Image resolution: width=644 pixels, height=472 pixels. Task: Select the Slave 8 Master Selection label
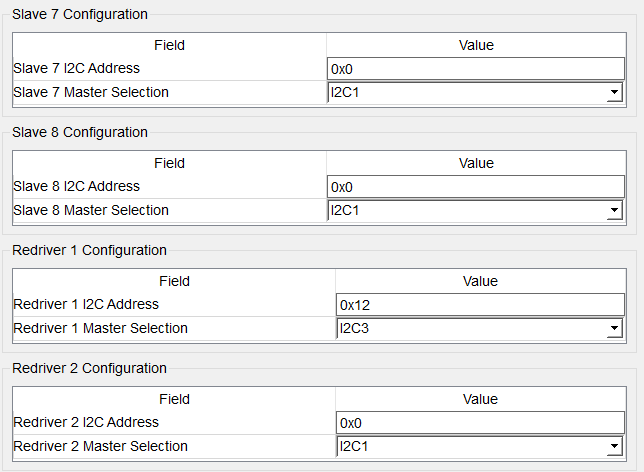tap(91, 210)
